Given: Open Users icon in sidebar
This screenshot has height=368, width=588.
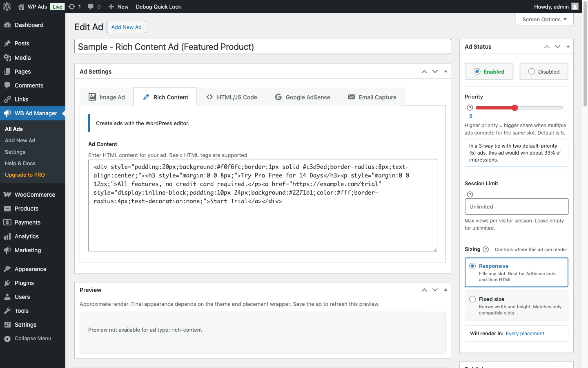Looking at the screenshot, I should (7, 297).
